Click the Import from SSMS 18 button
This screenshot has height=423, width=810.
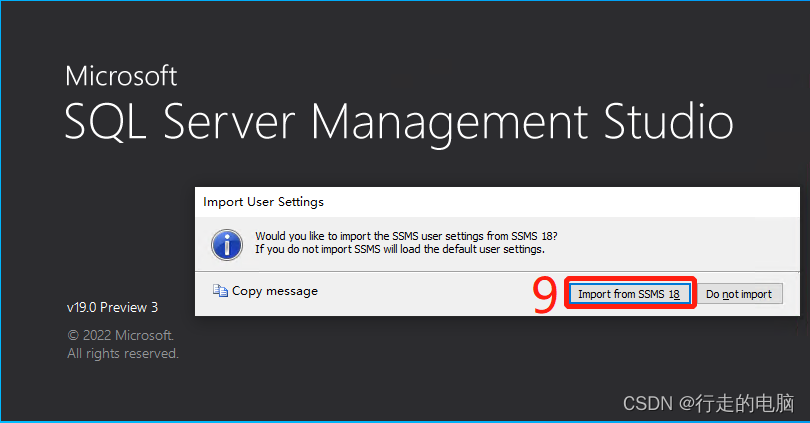tap(630, 294)
